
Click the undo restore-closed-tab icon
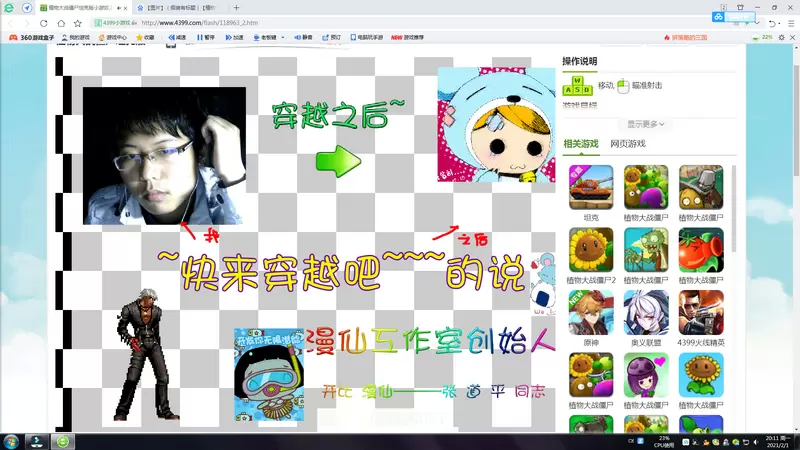(x=773, y=23)
